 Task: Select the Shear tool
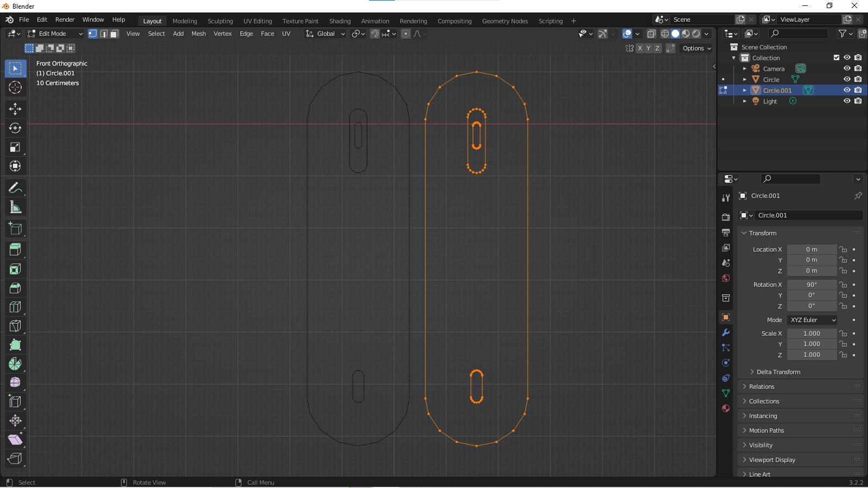[x=15, y=440]
